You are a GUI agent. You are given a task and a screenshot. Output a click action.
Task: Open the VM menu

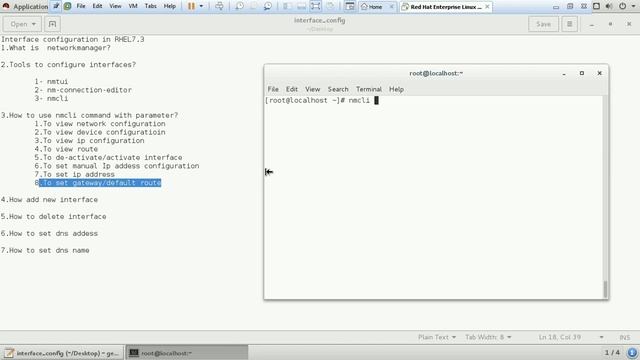pos(133,6)
